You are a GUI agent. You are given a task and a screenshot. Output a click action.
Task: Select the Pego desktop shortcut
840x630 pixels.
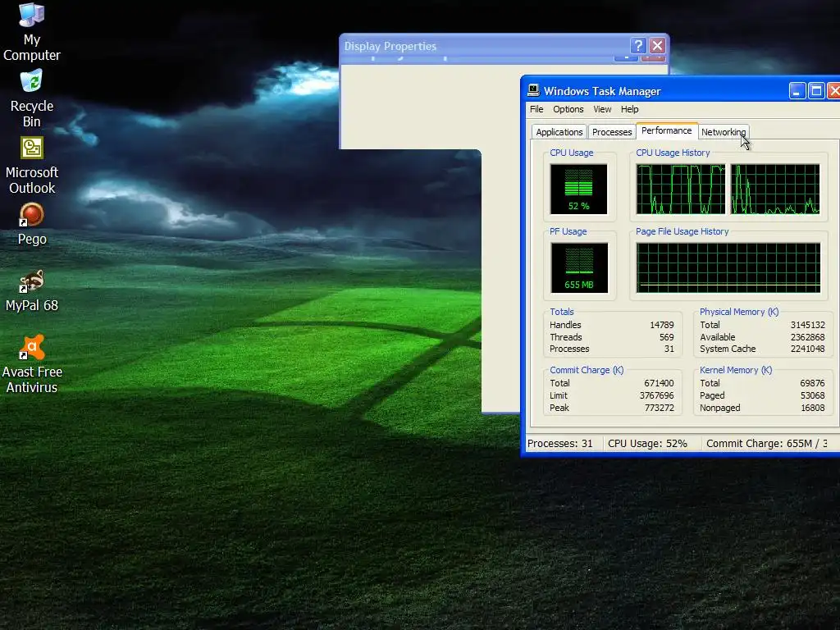tap(32, 224)
